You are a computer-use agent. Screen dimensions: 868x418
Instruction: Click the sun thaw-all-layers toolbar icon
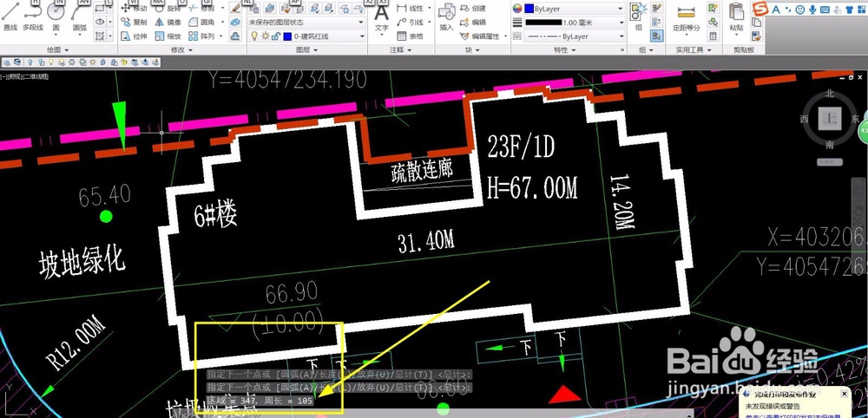tap(92, 62)
